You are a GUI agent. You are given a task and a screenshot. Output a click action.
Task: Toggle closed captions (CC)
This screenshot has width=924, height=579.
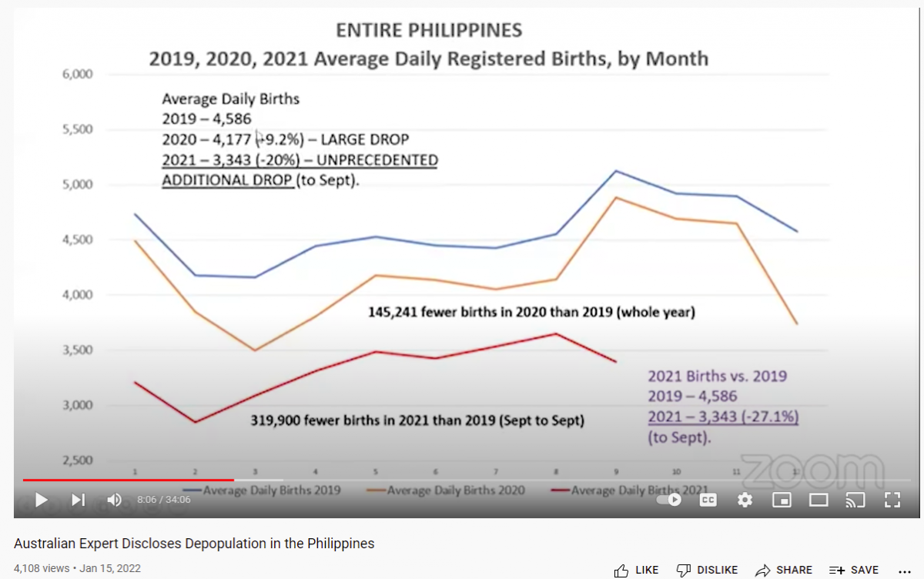click(x=708, y=500)
